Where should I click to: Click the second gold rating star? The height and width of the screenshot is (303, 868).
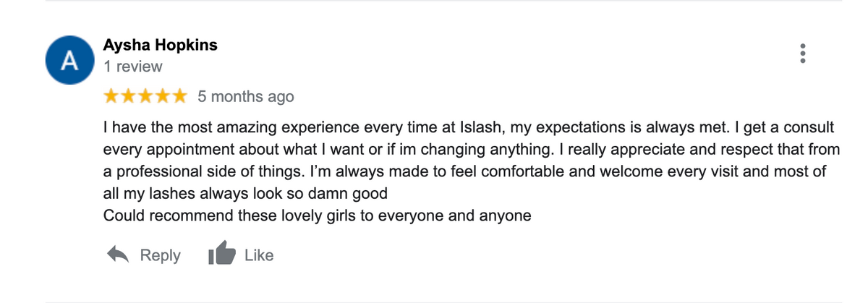coord(129,96)
